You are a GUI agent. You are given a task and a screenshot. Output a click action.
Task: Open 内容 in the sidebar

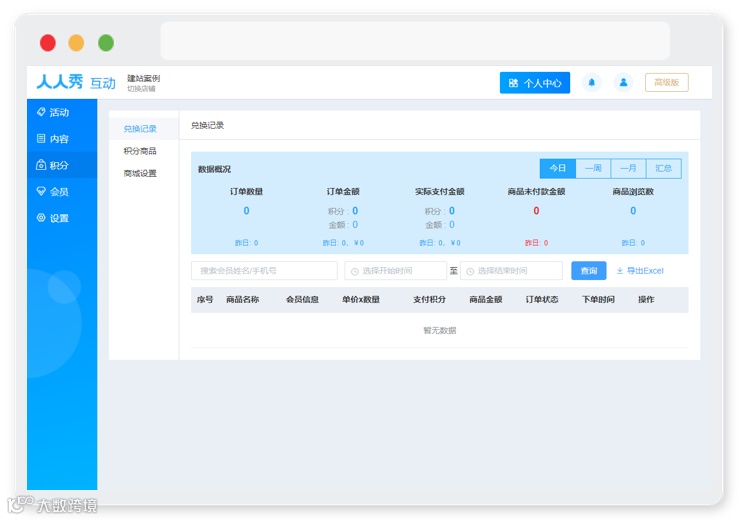click(x=62, y=139)
